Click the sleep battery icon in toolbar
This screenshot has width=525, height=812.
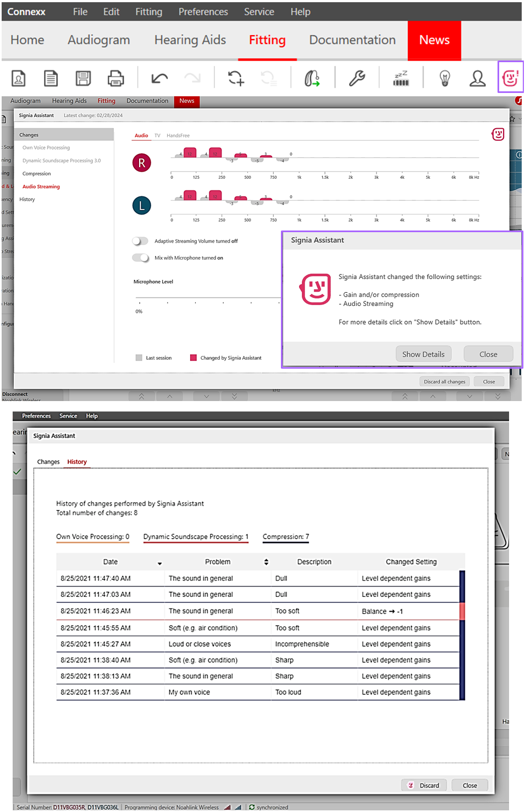coord(401,79)
